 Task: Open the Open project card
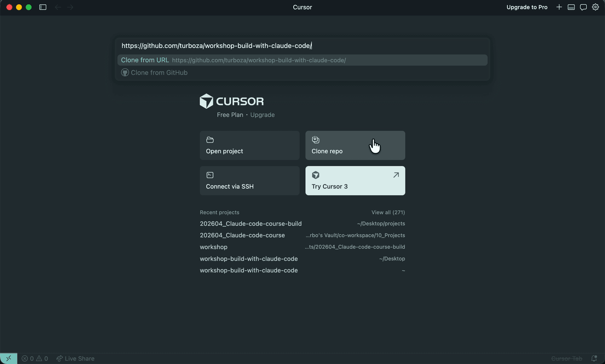(250, 145)
